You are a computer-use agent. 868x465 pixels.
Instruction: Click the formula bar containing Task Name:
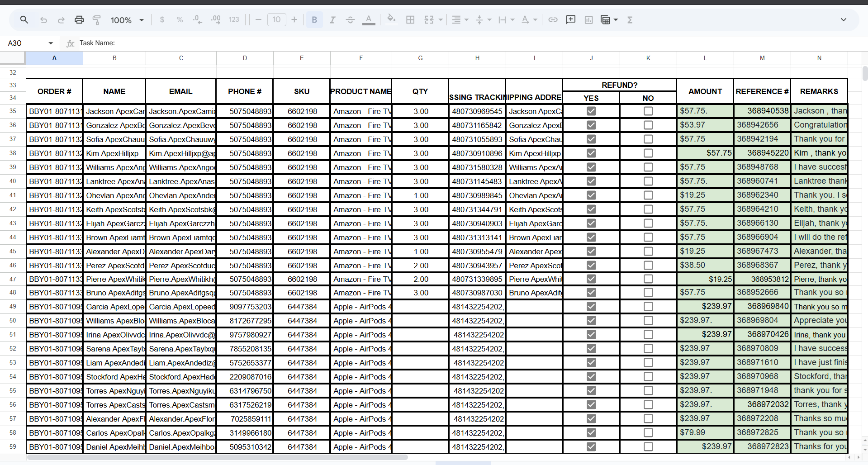click(470, 43)
